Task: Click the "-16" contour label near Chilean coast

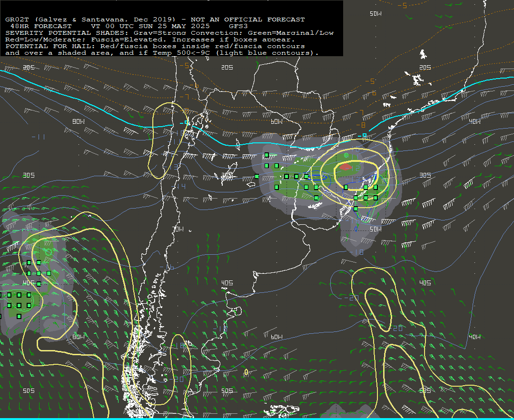Action: pos(167,267)
